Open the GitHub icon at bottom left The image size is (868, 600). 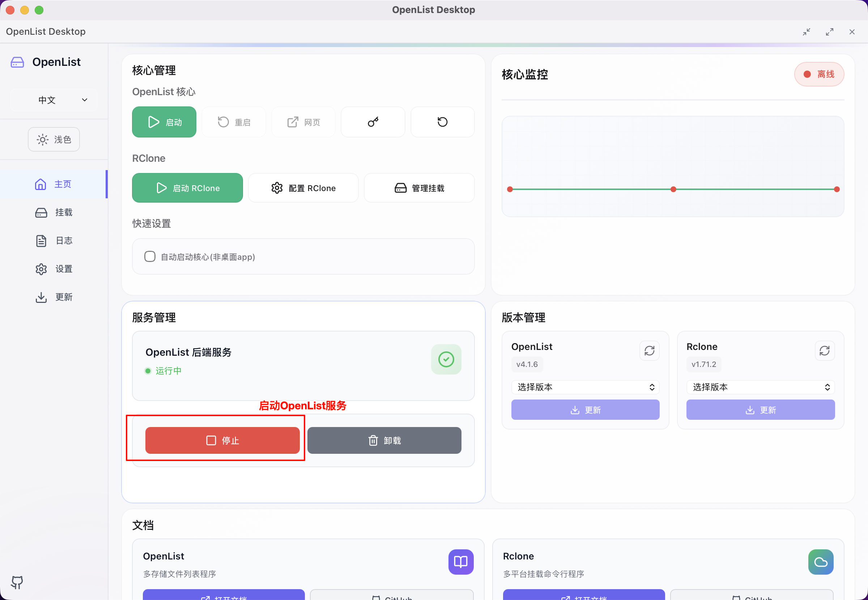(17, 582)
